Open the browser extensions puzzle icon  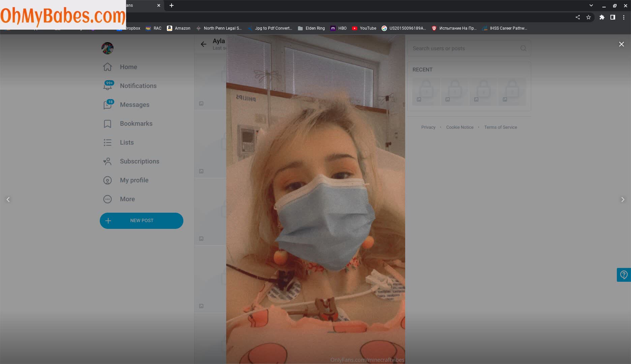coord(602,17)
